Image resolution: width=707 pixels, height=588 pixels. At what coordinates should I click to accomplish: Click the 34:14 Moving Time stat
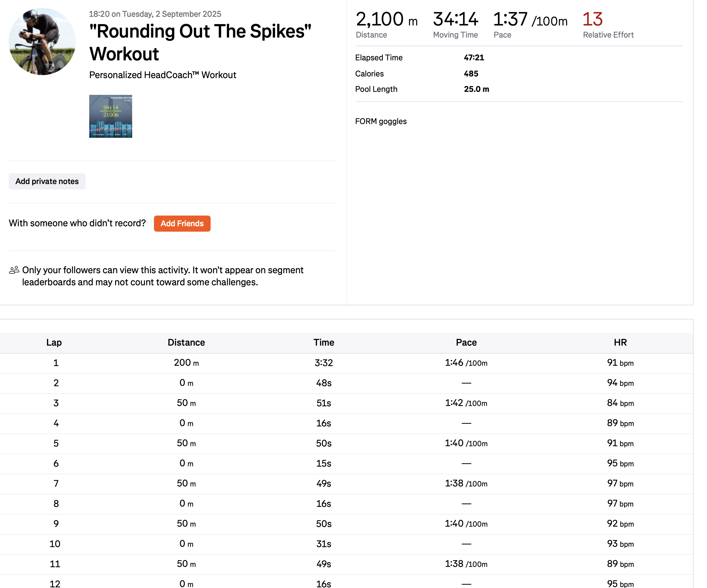tap(455, 19)
